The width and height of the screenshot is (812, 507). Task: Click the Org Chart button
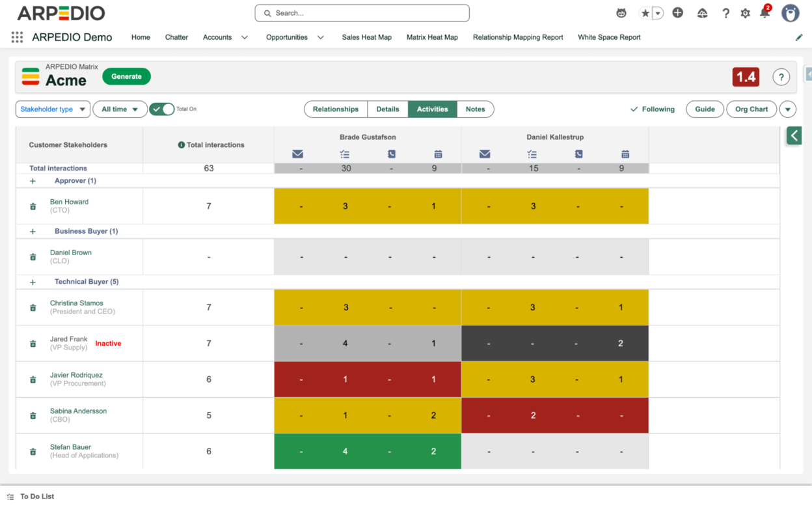[x=751, y=109]
